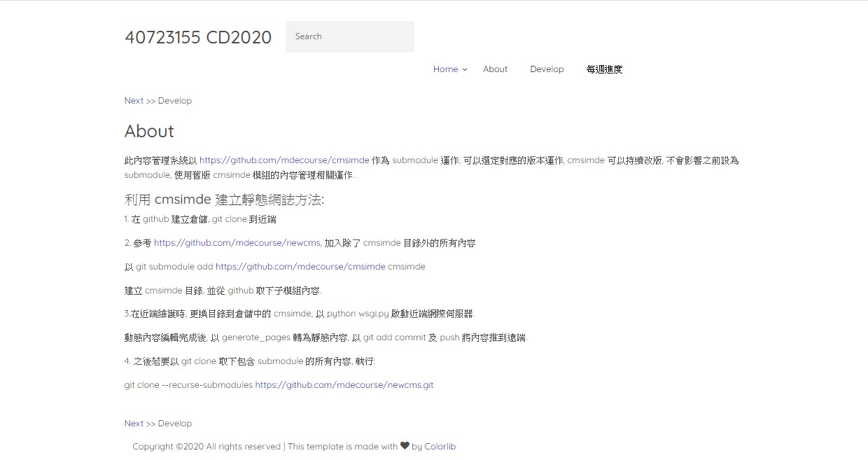868x460 pixels.
Task: Open the Home menu item
Action: pyautogui.click(x=445, y=69)
